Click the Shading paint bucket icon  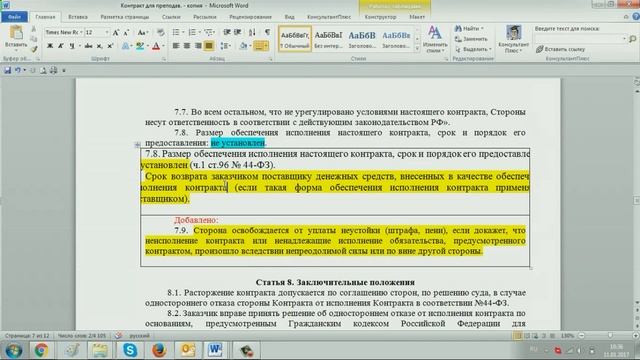pos(243,46)
